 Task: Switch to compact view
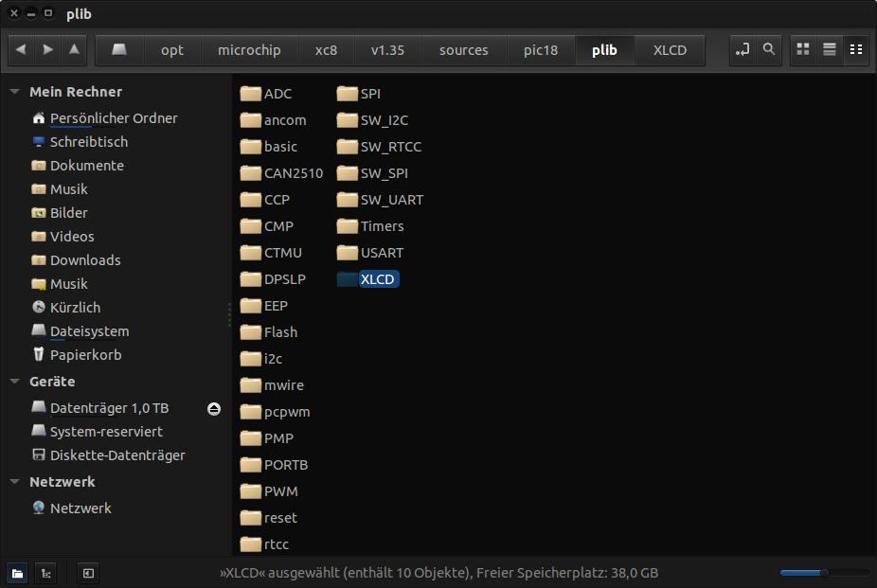(856, 50)
